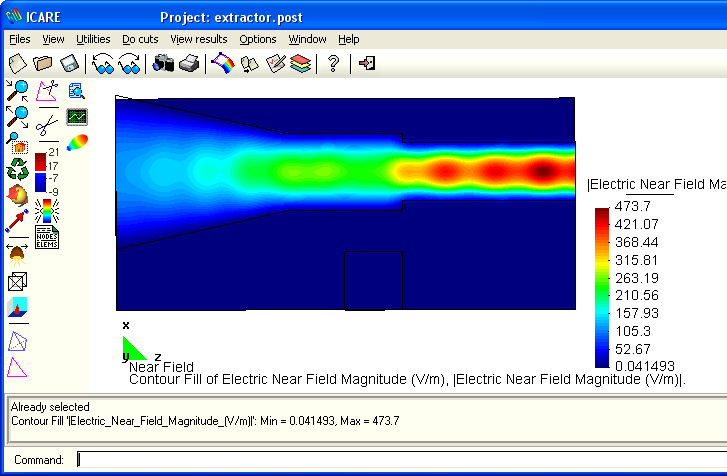Take a snapshot with the camera icon
Image resolution: width=727 pixels, height=476 pixels.
tap(163, 63)
